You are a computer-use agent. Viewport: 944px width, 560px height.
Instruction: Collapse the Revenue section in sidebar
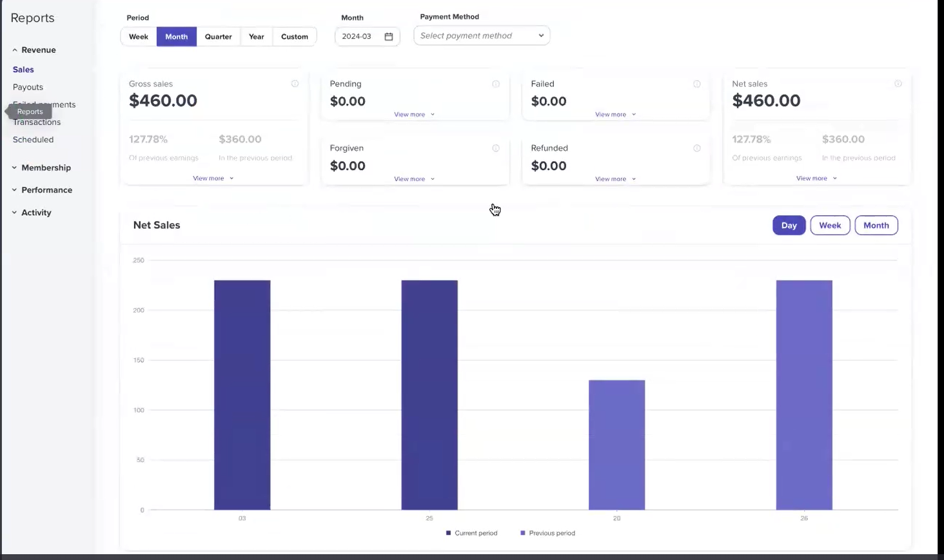[x=38, y=50]
